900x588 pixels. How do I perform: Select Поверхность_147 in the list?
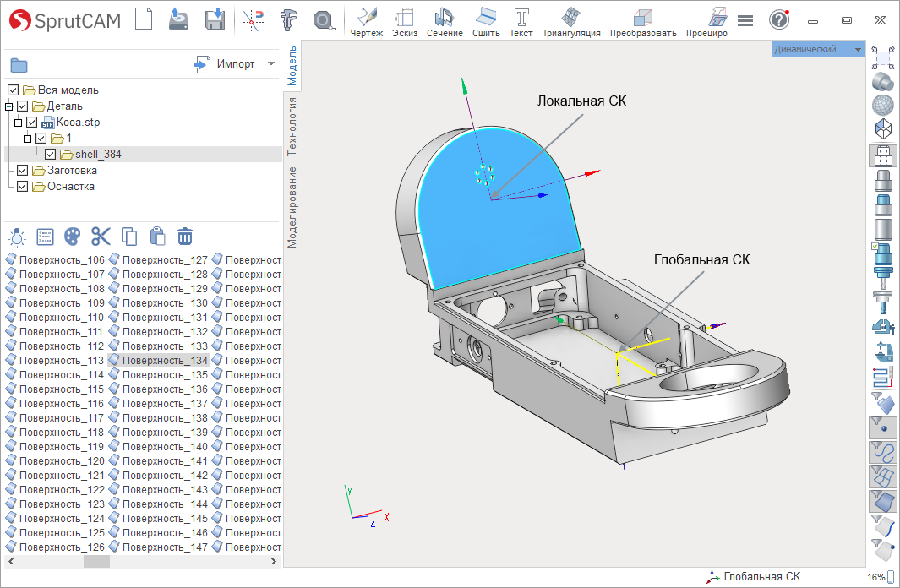pyautogui.click(x=158, y=547)
